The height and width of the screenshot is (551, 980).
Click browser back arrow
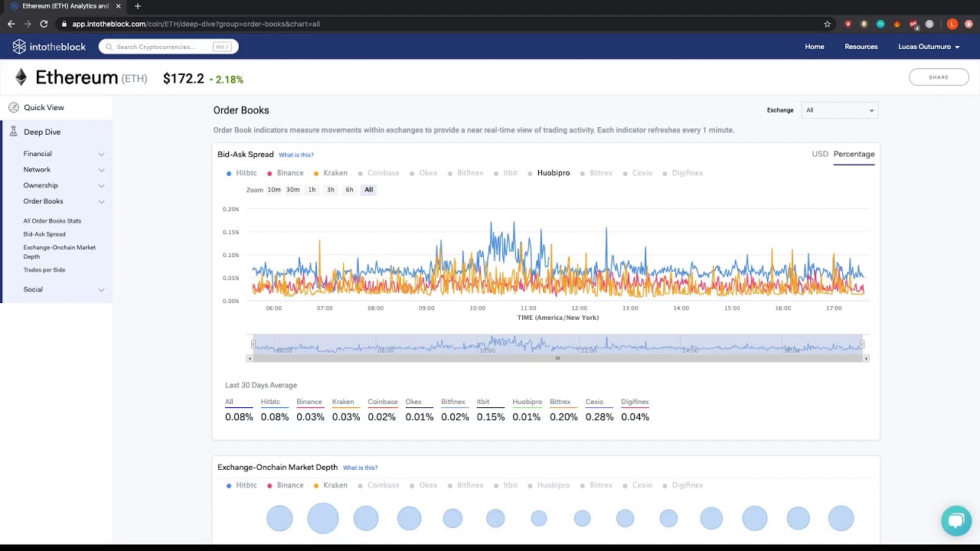click(11, 24)
